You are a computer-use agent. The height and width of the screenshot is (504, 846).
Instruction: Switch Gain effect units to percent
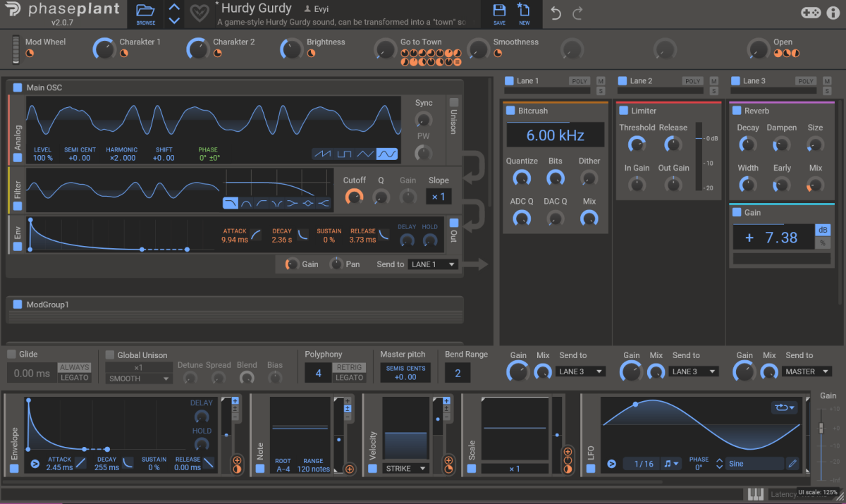click(x=823, y=243)
